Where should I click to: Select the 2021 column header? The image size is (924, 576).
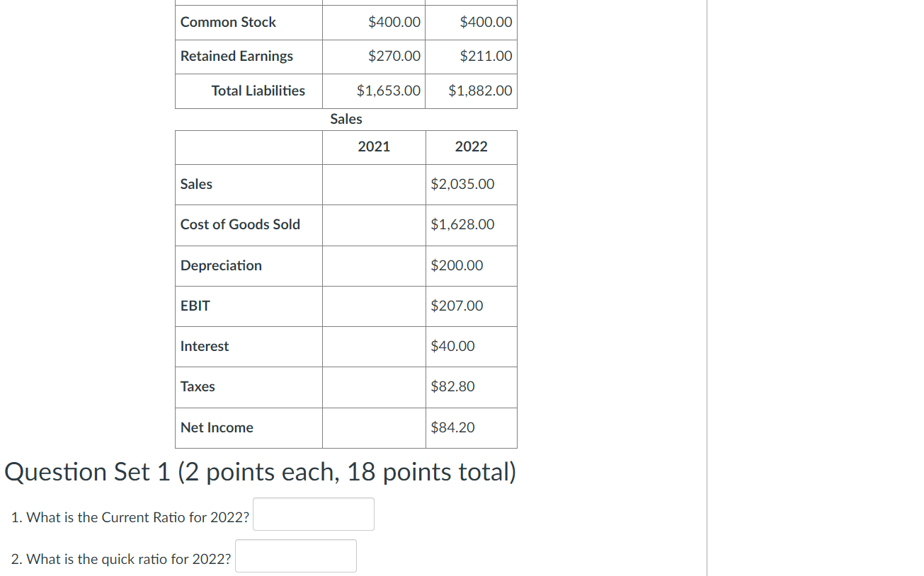(374, 146)
